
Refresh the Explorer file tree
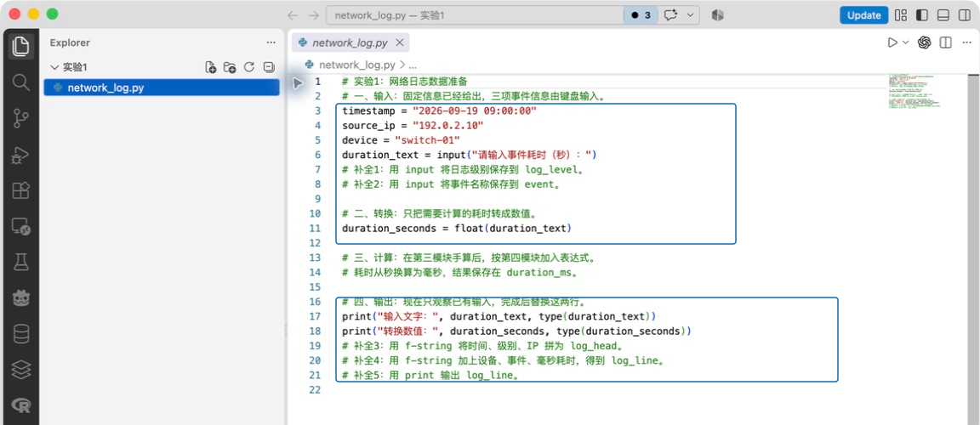click(249, 67)
